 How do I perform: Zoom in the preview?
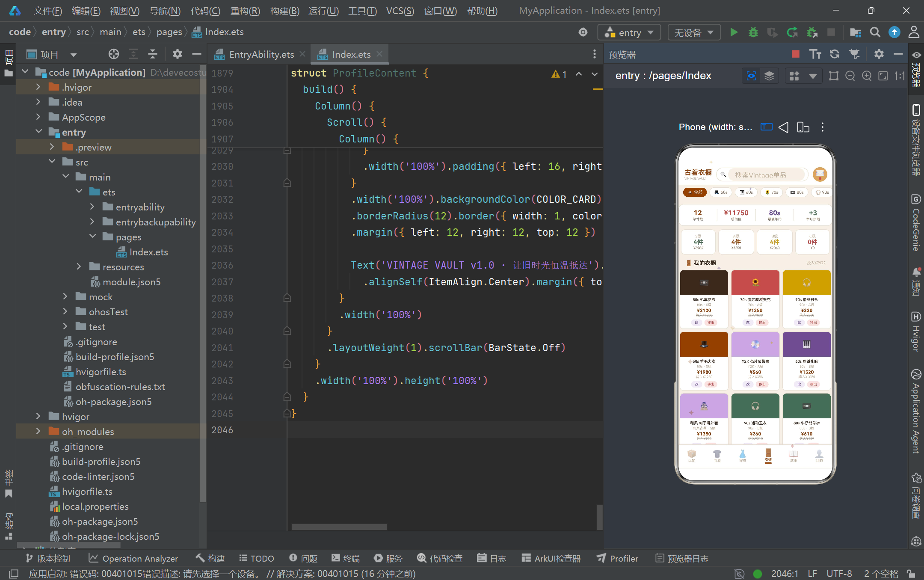[867, 76]
